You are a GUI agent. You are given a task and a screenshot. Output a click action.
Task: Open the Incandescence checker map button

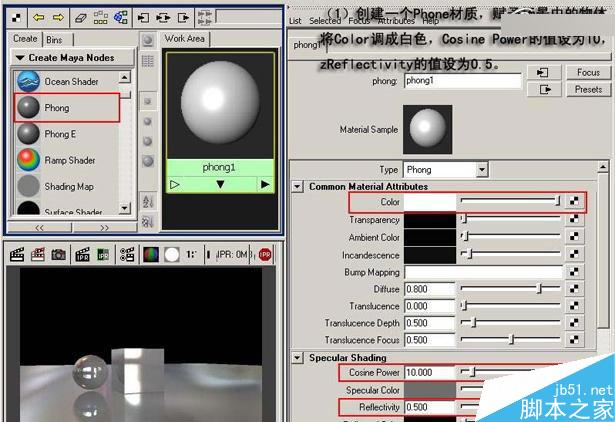pyautogui.click(x=574, y=254)
